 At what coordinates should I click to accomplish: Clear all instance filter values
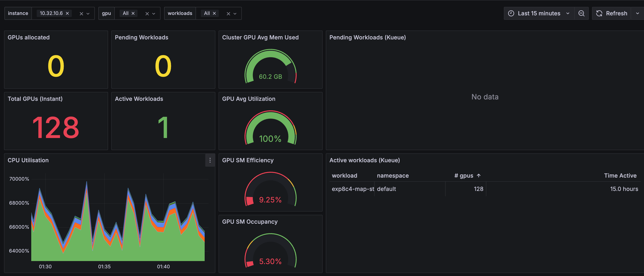tap(81, 14)
